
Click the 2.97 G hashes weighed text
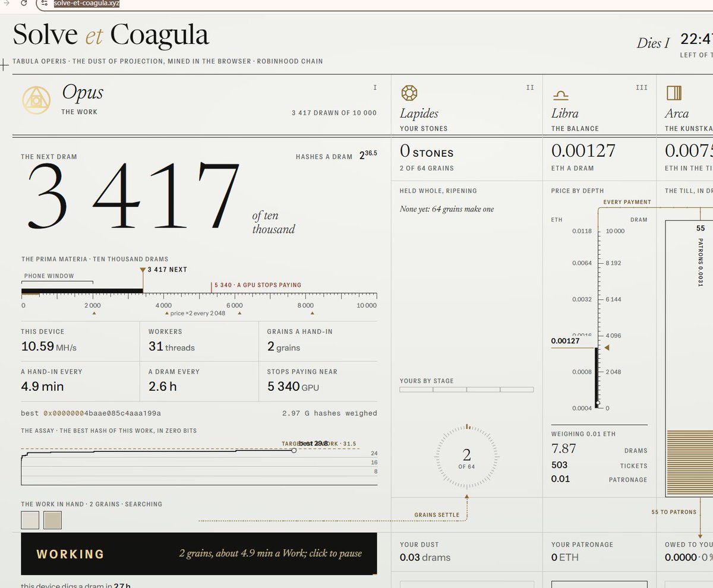point(329,413)
